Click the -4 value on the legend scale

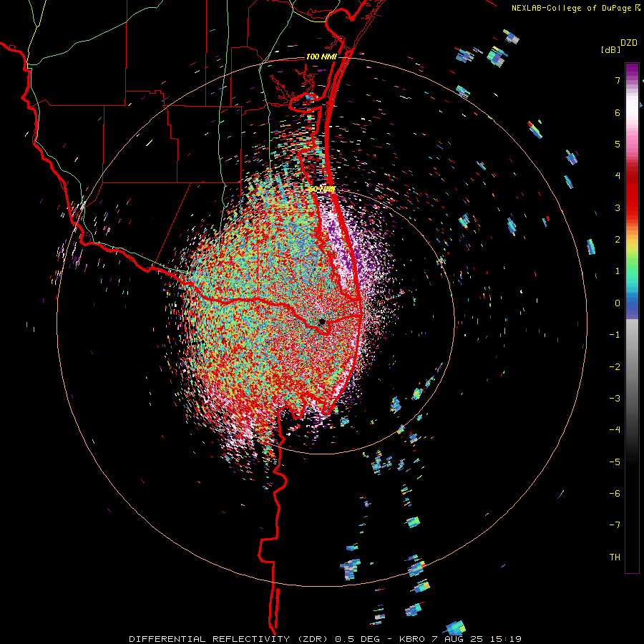pyautogui.click(x=615, y=430)
